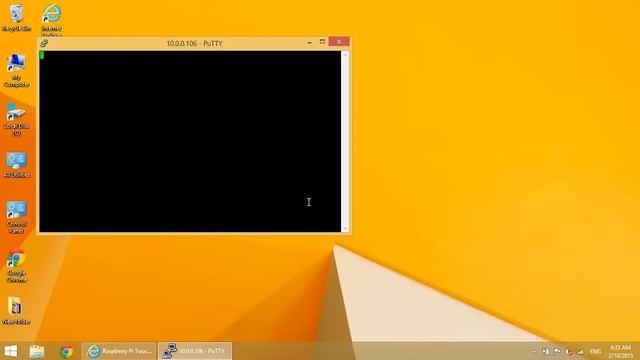Select the Internet Explorer desktop shortcut
Viewport: 640px width, 360px height.
pyautogui.click(x=51, y=20)
